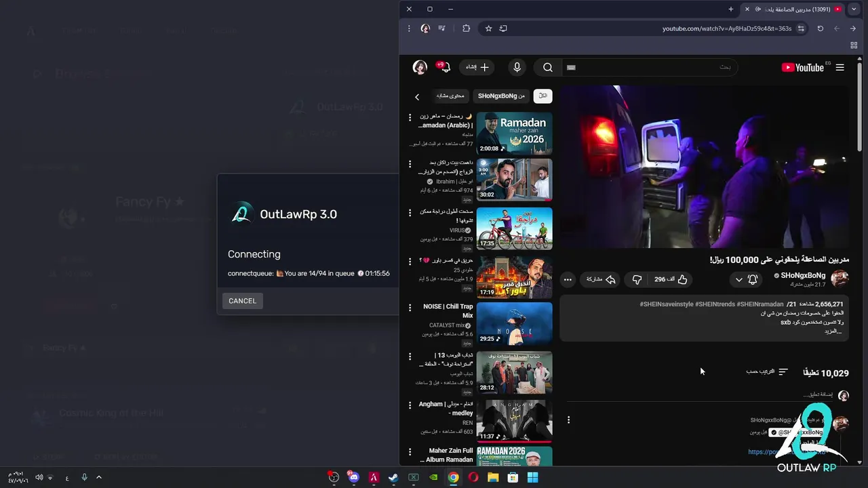This screenshot has width=868, height=488.
Task: Open options for Angham medley video
Action: tap(410, 405)
